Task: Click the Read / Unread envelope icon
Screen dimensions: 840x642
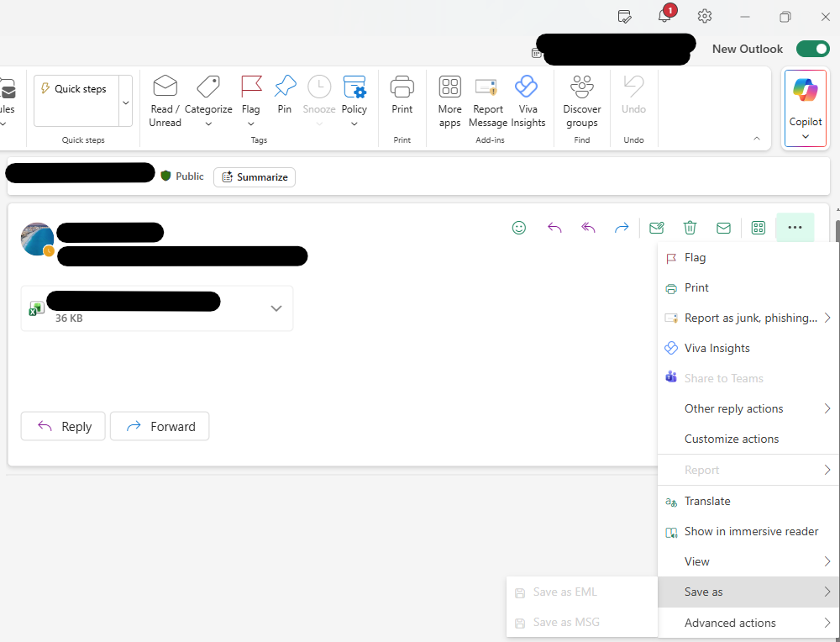Action: 165,86
